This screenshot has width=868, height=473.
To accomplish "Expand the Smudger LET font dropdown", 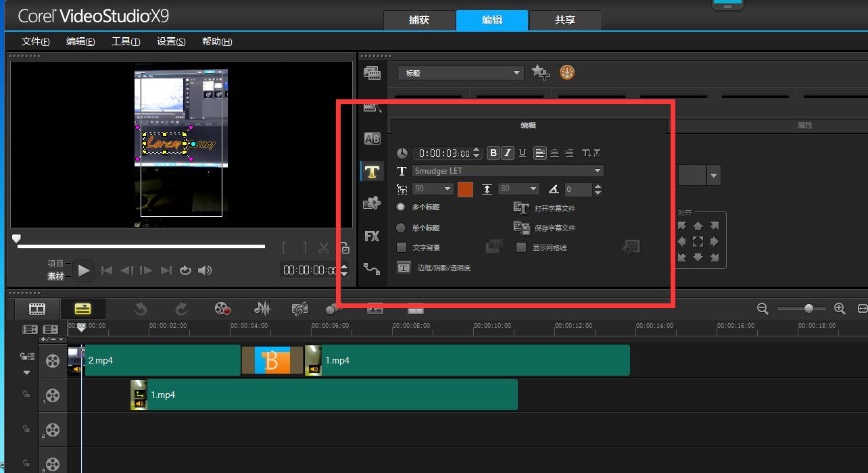I will [598, 171].
